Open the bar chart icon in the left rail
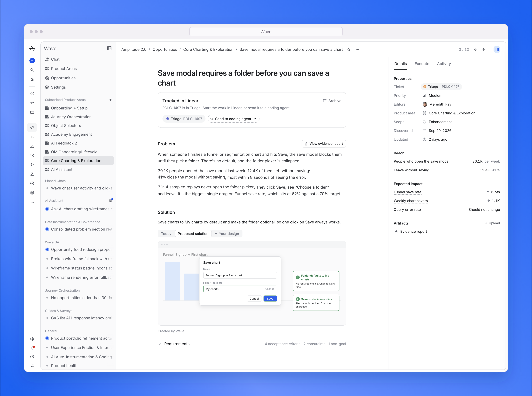The image size is (532, 396). point(32,137)
